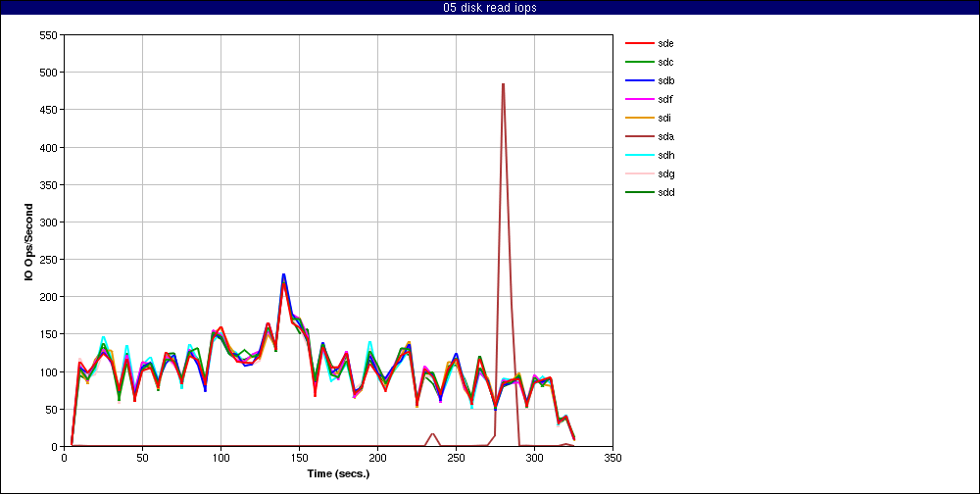Click the x-axis value 300
Viewport: 980px width, 494px height.
(x=534, y=458)
